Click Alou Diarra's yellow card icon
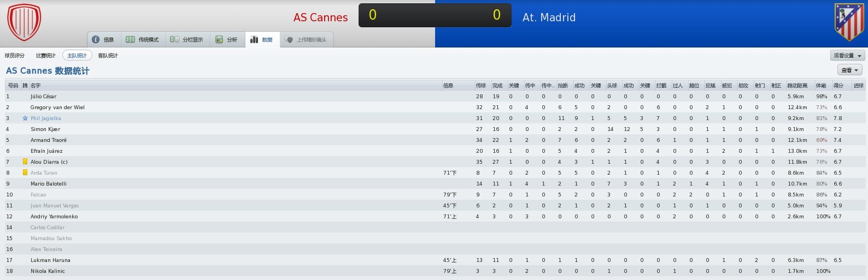The image size is (868, 280). [25, 162]
